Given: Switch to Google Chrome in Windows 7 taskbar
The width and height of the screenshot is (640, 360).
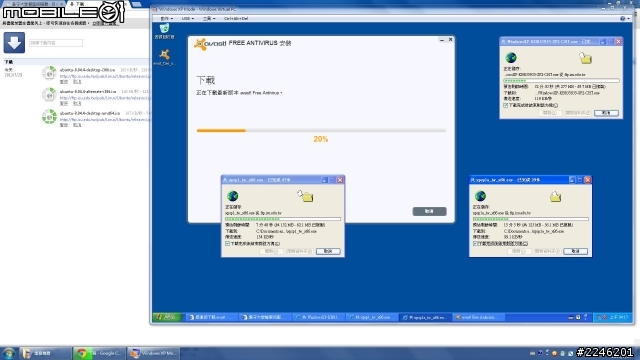Looking at the screenshot, I should coord(99,353).
